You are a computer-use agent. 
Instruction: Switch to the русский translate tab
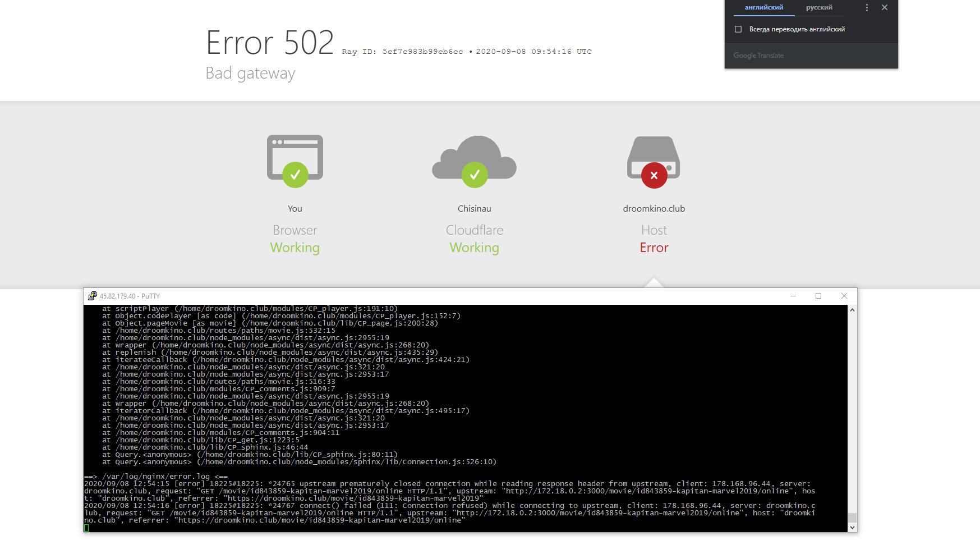point(819,8)
